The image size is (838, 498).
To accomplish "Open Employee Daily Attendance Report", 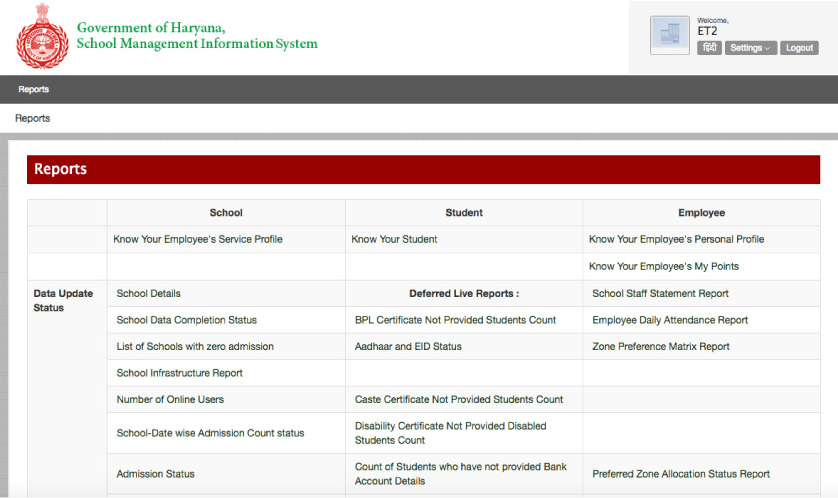I will pos(670,320).
